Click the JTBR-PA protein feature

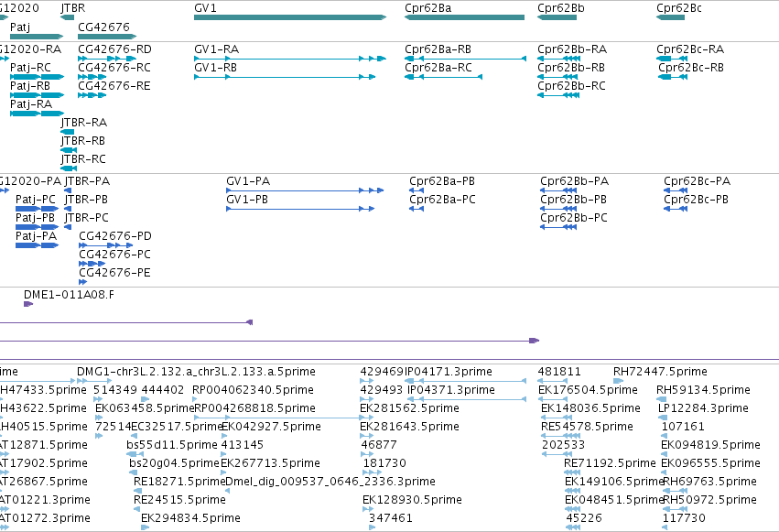click(x=68, y=190)
